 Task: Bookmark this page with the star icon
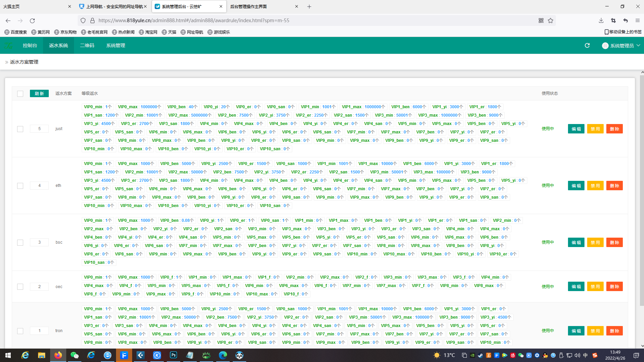(551, 21)
